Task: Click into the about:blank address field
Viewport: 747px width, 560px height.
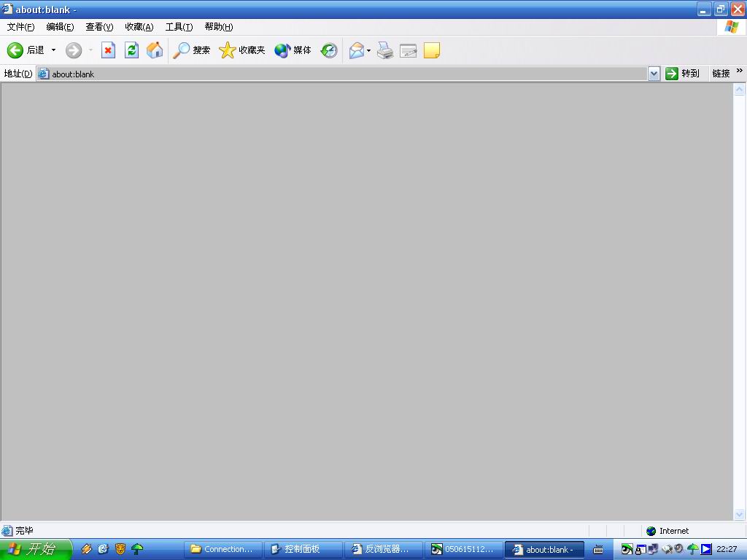Action: pyautogui.click(x=342, y=74)
